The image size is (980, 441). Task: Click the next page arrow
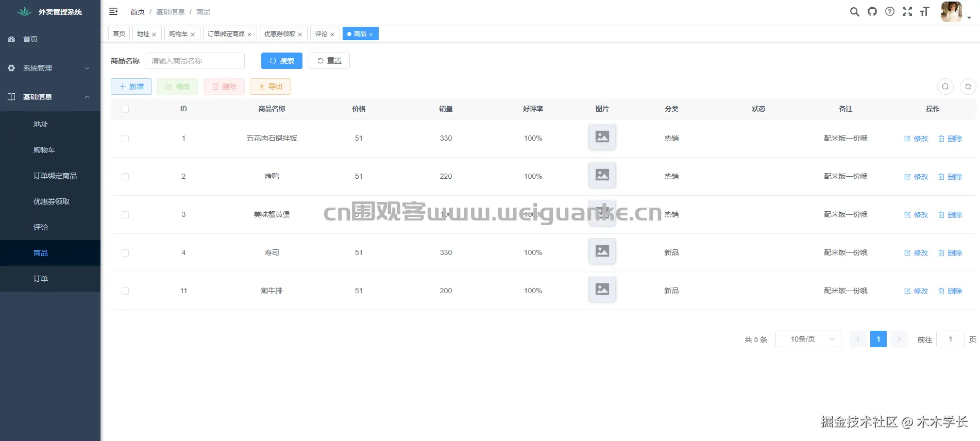click(x=899, y=339)
